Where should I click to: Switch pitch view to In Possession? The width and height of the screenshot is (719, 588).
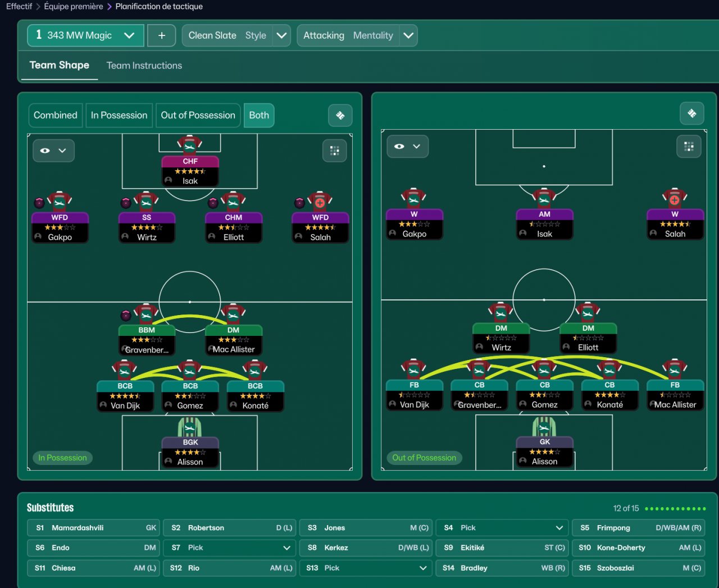(x=119, y=115)
